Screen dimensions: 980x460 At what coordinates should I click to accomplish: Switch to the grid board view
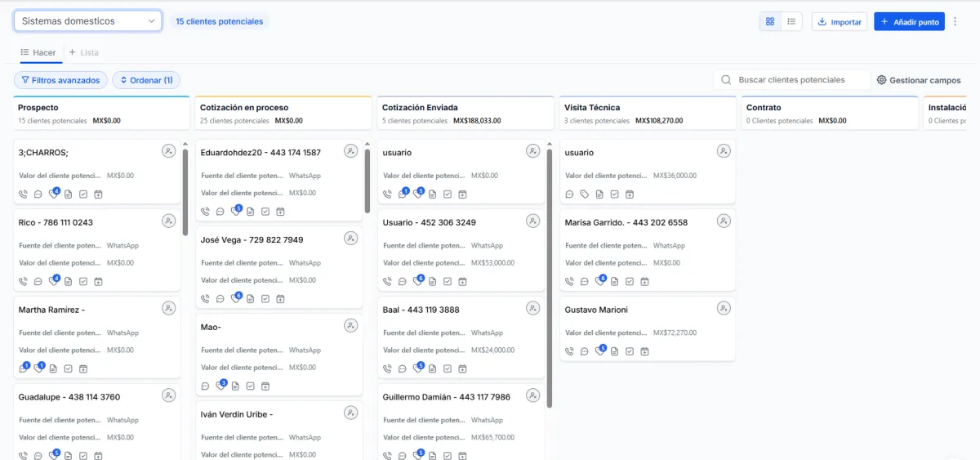(x=769, y=22)
